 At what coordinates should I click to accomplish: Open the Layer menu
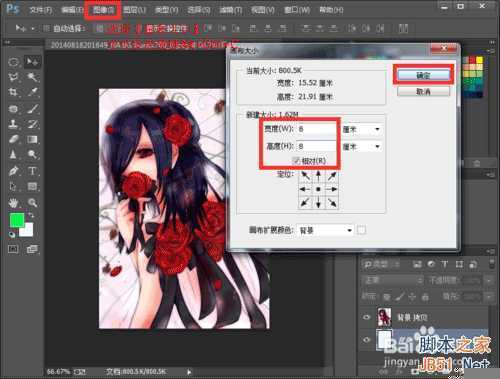(134, 10)
